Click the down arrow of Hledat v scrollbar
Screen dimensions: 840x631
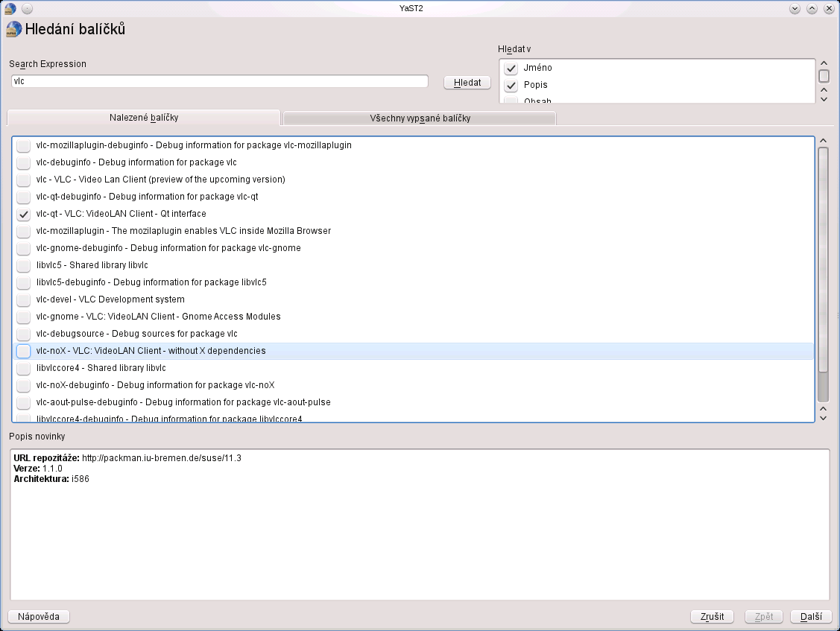(824, 99)
